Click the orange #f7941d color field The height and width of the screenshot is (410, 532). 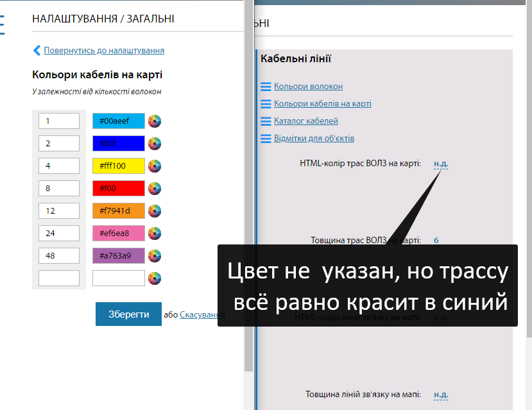click(119, 211)
